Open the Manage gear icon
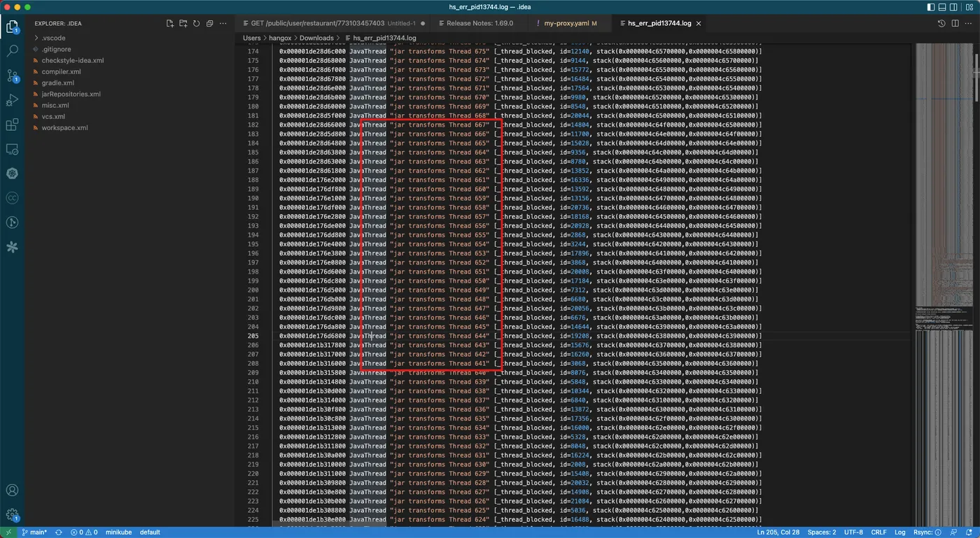980x538 pixels. tap(12, 515)
